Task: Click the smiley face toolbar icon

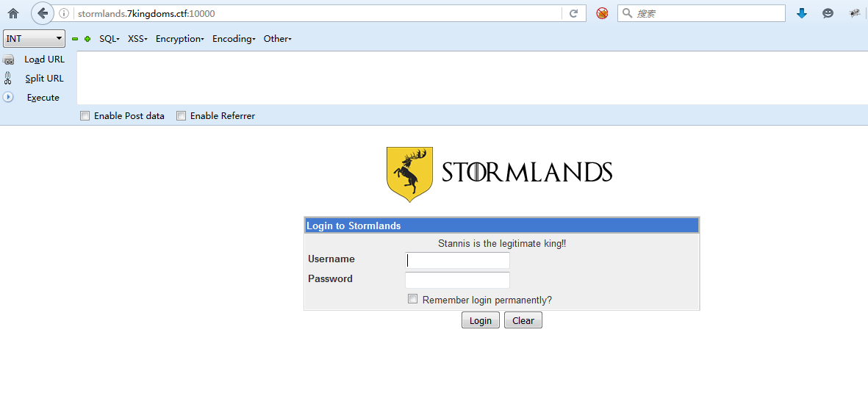Action: pos(828,13)
